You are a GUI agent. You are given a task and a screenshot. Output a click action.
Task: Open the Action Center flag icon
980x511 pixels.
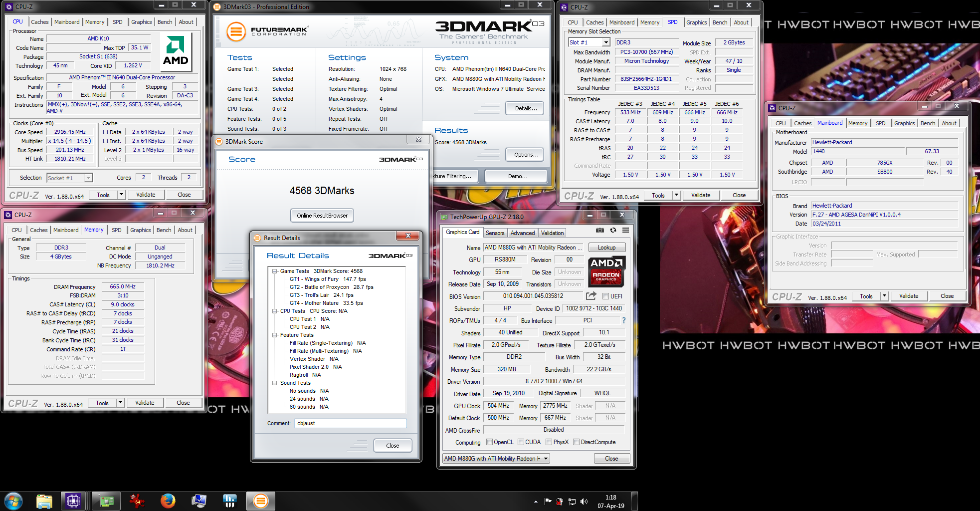(548, 502)
